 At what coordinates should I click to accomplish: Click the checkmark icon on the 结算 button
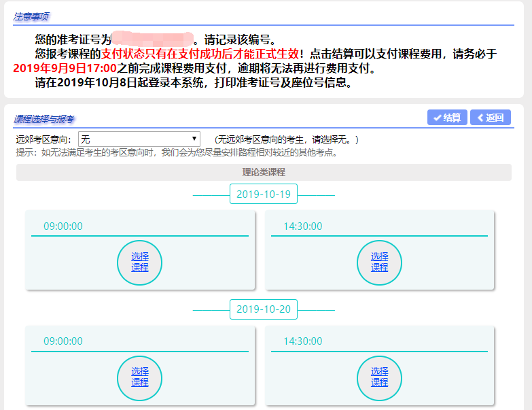[437, 118]
